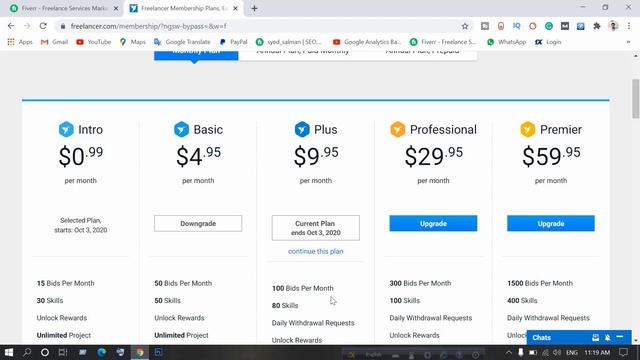Viewport: 640px width, 360px height.
Task: Bookmark this page with the star icon
Action: point(464,26)
